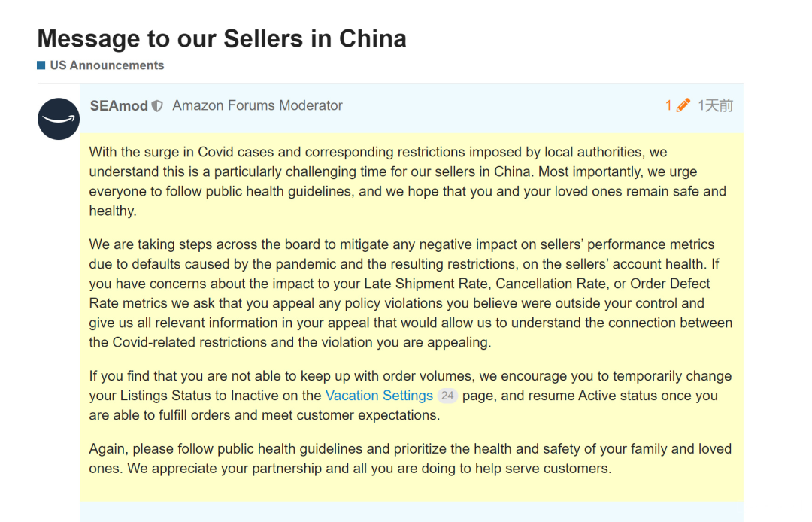Click the paragraph starting We are taking steps
Screen dimensions: 812x522
pos(411,293)
